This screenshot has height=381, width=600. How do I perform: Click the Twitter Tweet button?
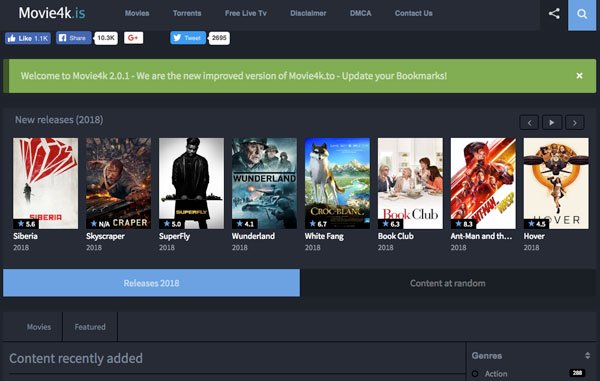[x=188, y=38]
